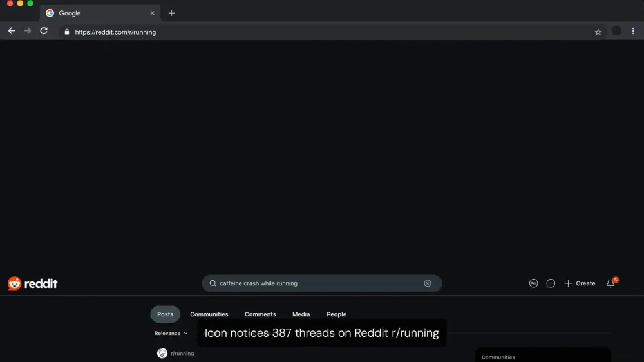Image resolution: width=644 pixels, height=362 pixels.
Task: Reload the current page
Action: point(44,31)
